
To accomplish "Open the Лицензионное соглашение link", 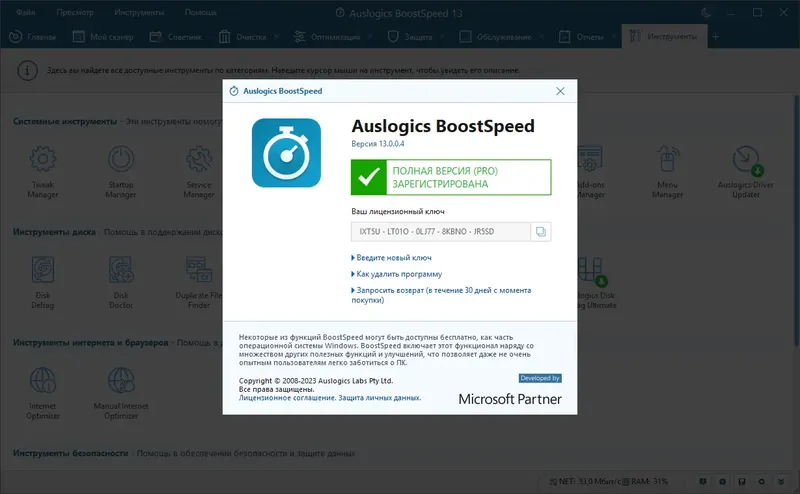I will [x=287, y=398].
